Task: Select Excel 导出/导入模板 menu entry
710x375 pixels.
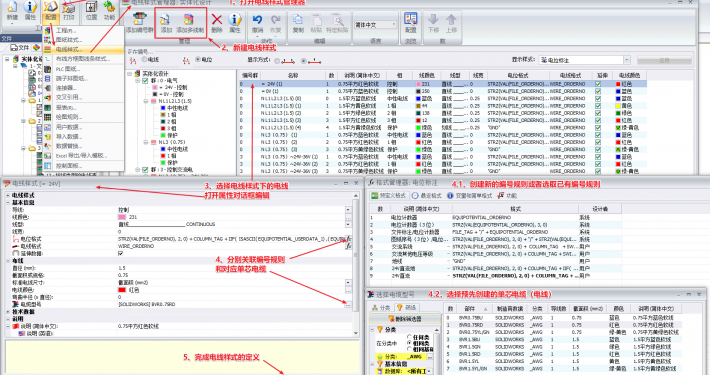Action: (x=83, y=155)
